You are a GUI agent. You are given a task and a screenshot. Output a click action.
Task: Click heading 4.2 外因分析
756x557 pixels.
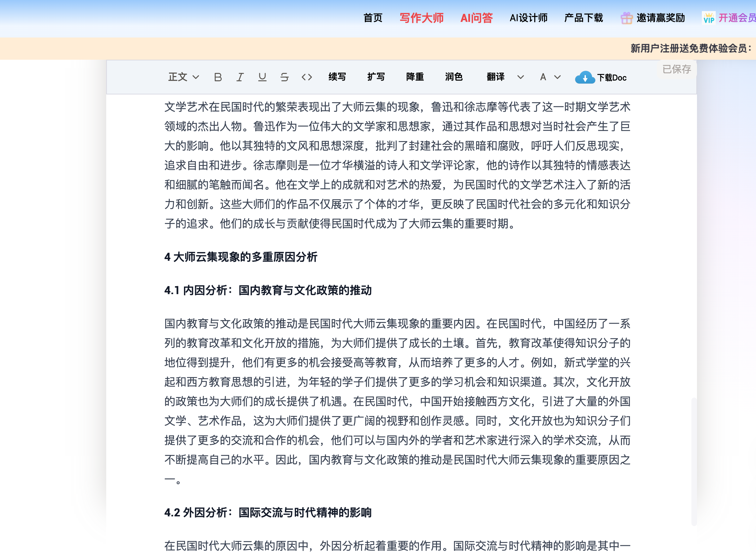[268, 513]
